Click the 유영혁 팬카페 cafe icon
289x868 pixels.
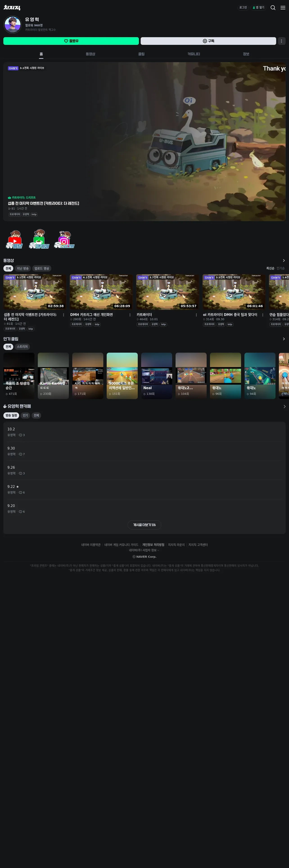5,406
